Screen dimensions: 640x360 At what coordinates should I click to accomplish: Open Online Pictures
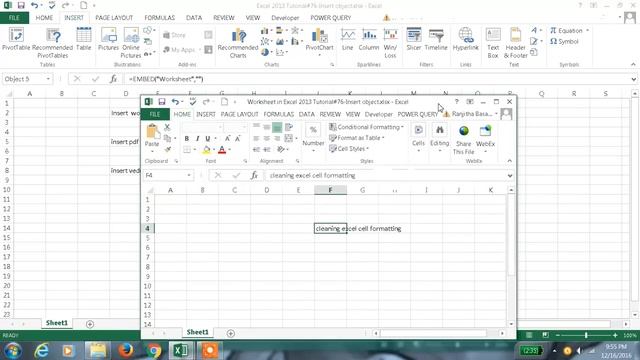pos(131,43)
